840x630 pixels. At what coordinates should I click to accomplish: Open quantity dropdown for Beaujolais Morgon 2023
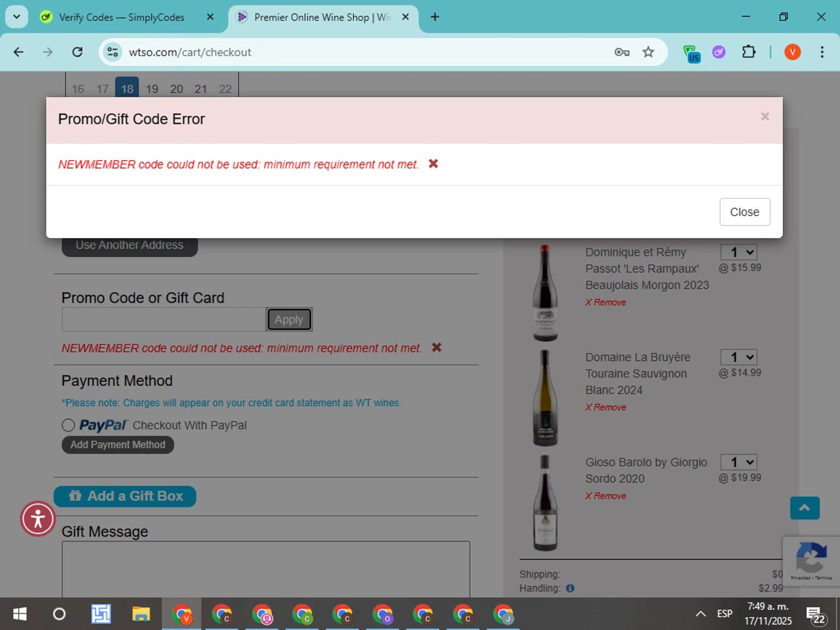739,252
